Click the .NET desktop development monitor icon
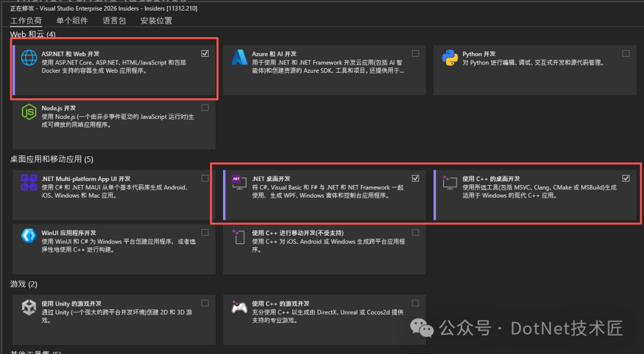Image resolution: width=644 pixels, height=354 pixels. 239,182
